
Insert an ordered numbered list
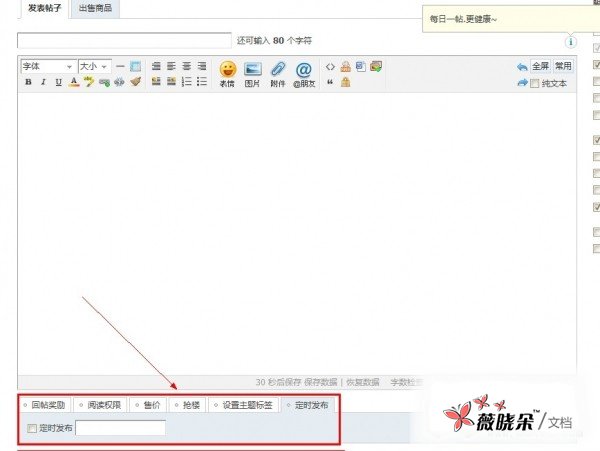[x=187, y=81]
